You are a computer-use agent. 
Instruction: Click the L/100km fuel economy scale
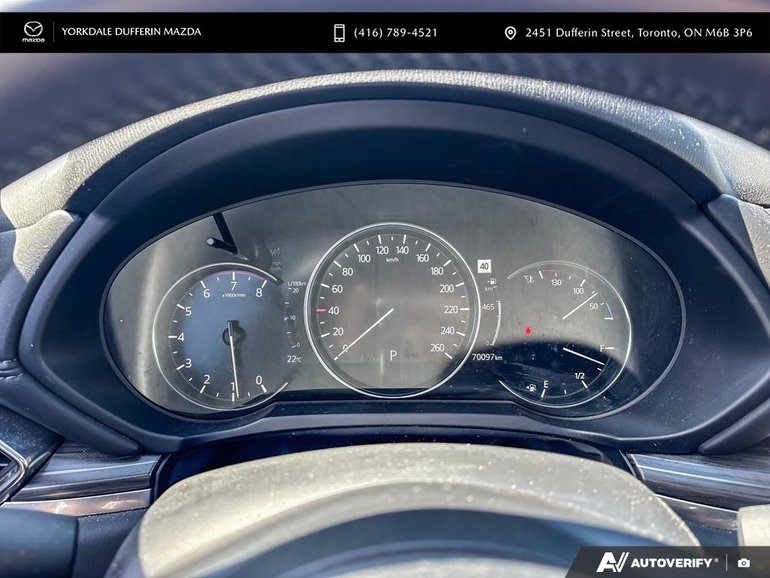(295, 312)
